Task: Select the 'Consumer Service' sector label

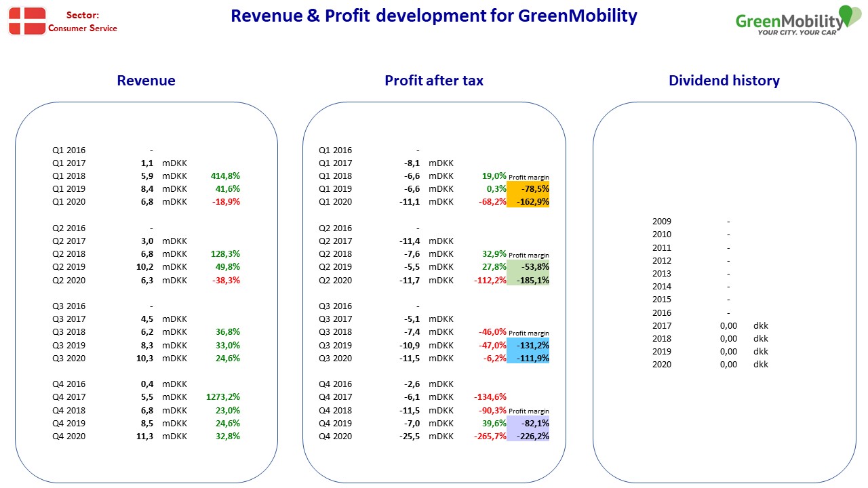Action: tap(83, 28)
